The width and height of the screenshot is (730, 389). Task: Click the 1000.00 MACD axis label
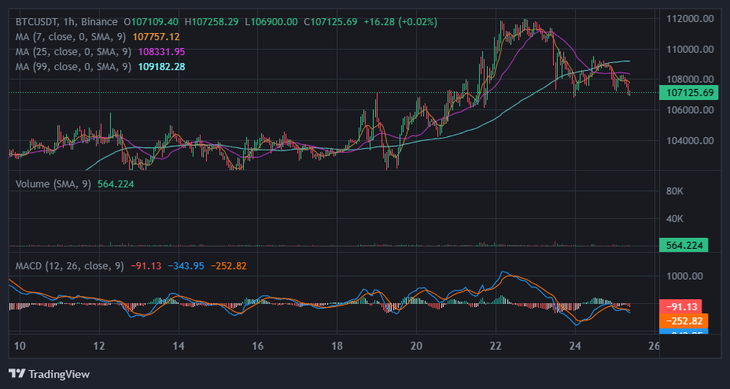685,276
